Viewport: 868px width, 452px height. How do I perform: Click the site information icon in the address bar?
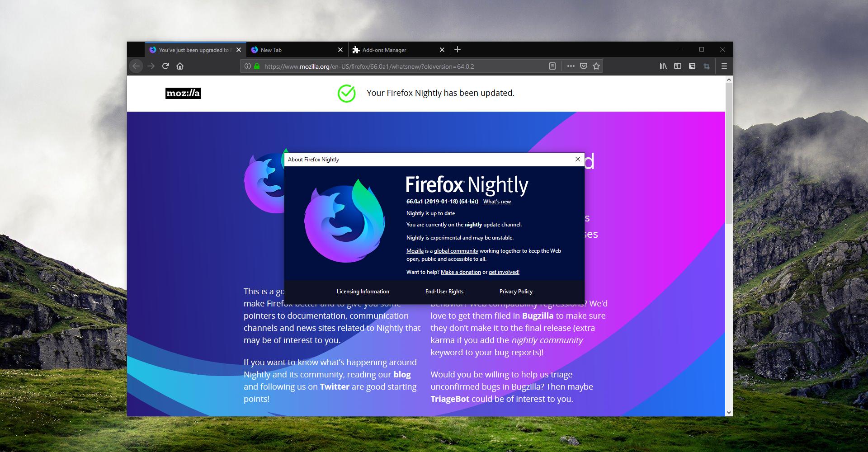pyautogui.click(x=247, y=66)
